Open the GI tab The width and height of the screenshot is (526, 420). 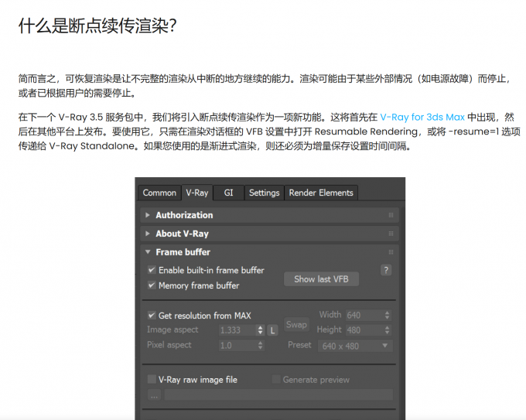click(x=228, y=193)
